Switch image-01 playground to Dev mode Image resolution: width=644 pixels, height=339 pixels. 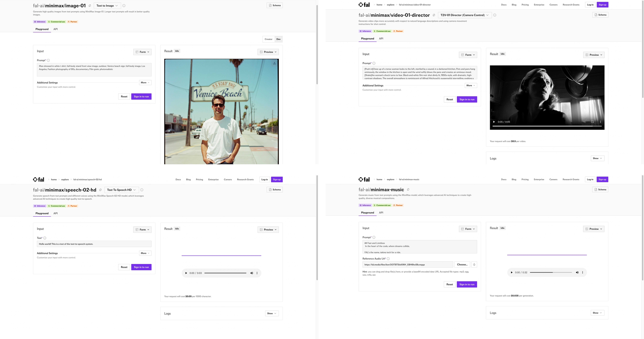[278, 39]
